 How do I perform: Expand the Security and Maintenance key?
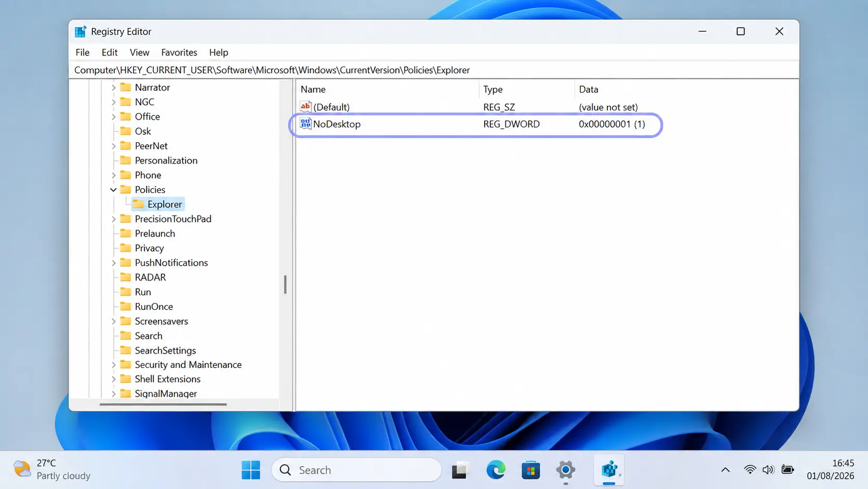(x=113, y=365)
